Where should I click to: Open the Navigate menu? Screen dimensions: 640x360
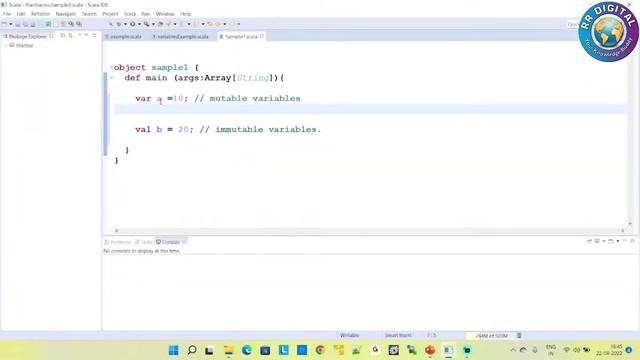coord(66,14)
